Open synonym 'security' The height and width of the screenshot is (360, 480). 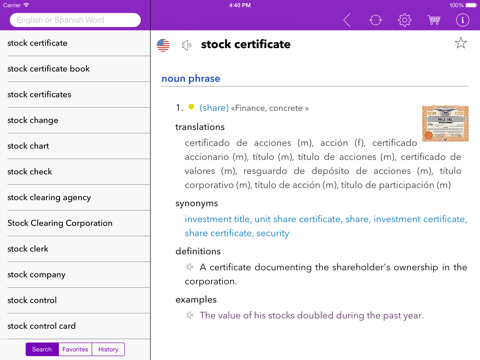pos(273,233)
